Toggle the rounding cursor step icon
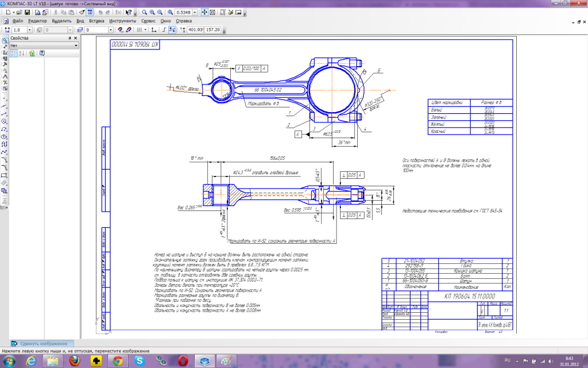The width and height of the screenshot is (588, 368). coord(172,30)
